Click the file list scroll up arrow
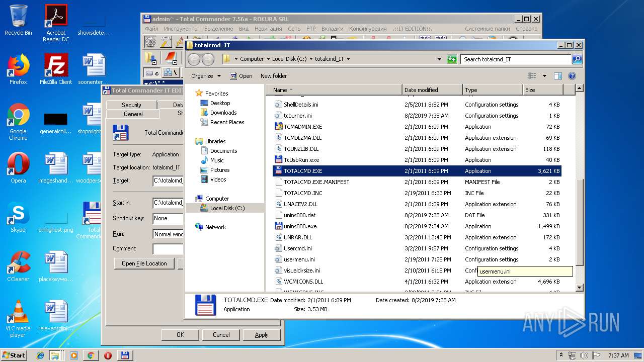The image size is (644, 362). coord(579,88)
